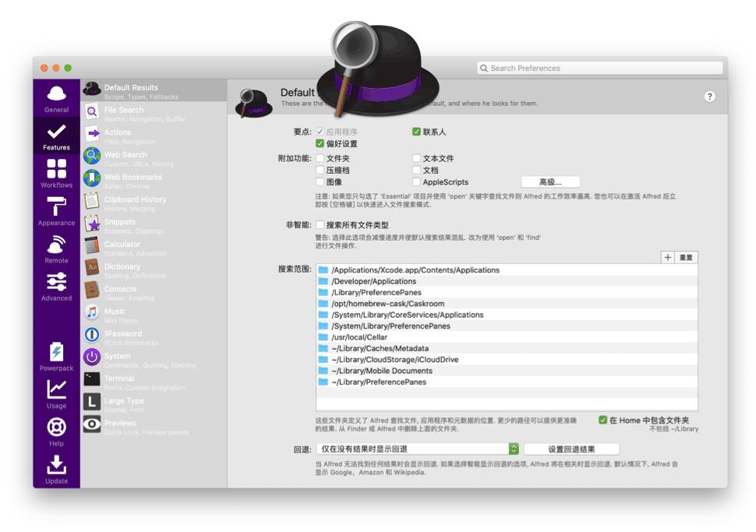The width and height of the screenshot is (756, 532).
Task: Select the /Library/PreferencePanes path row
Action: (x=507, y=293)
